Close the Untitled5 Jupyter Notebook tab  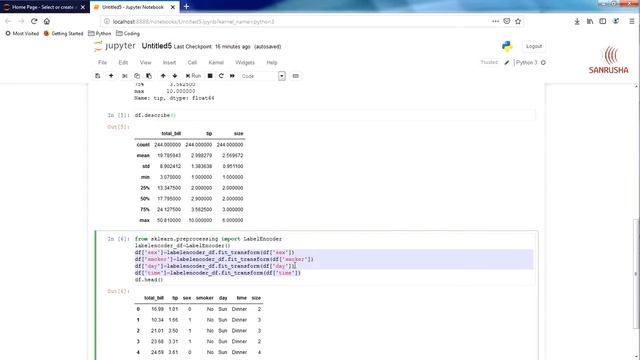(x=173, y=7)
